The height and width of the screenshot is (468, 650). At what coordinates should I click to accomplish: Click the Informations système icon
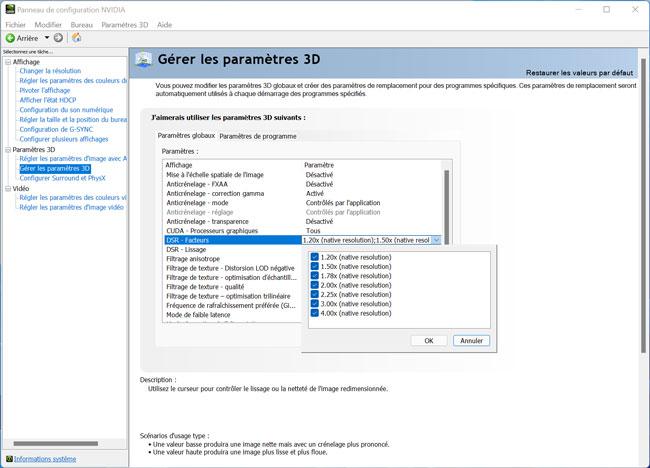point(8,459)
